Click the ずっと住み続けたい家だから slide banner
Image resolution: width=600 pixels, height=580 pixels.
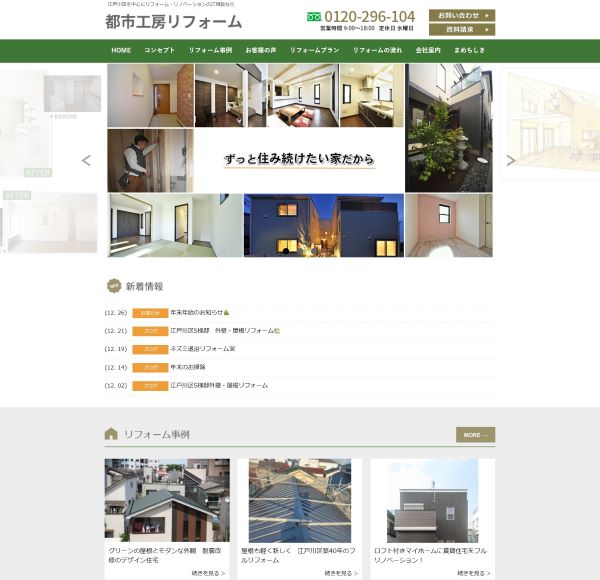[x=299, y=159]
